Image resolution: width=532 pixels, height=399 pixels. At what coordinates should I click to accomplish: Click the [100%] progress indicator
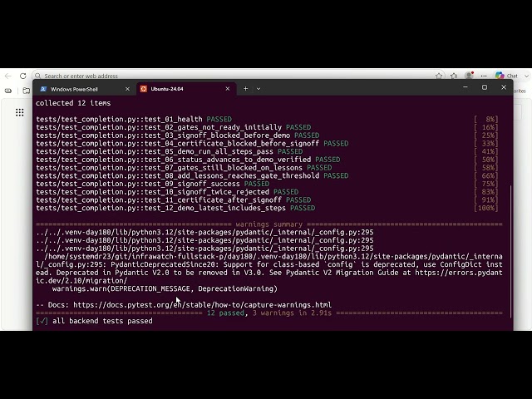click(x=485, y=208)
